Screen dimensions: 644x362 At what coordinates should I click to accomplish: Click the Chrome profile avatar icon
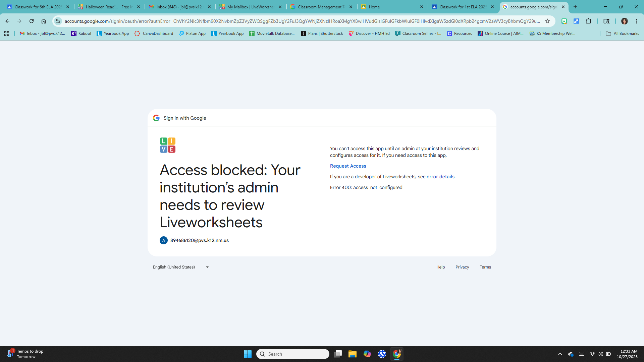[x=624, y=21]
